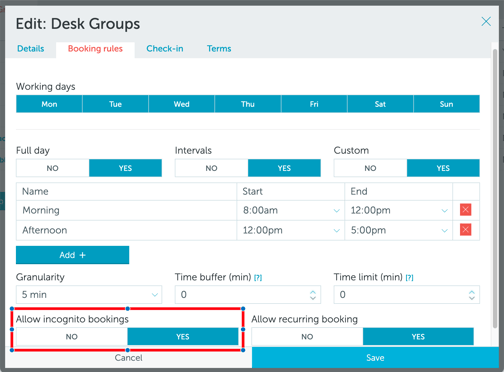This screenshot has width=504, height=372.
Task: Save the booking rules
Action: (375, 358)
